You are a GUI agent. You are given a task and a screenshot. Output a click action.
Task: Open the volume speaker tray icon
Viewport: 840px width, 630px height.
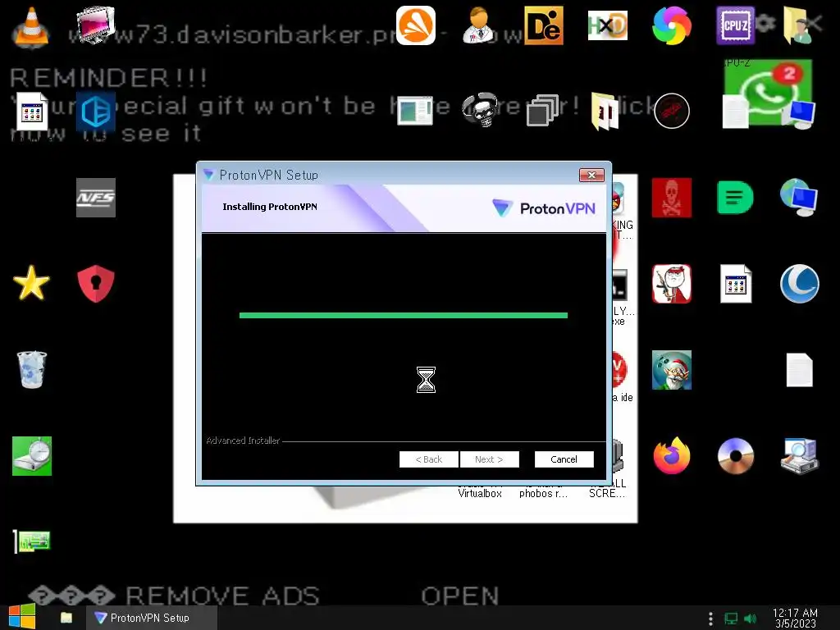coord(750,619)
